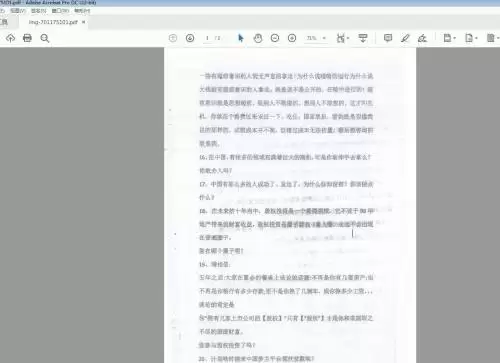Click paragraph numbered 18 in document
Image resolution: width=500 pixels, height=363 pixels.
click(287, 224)
